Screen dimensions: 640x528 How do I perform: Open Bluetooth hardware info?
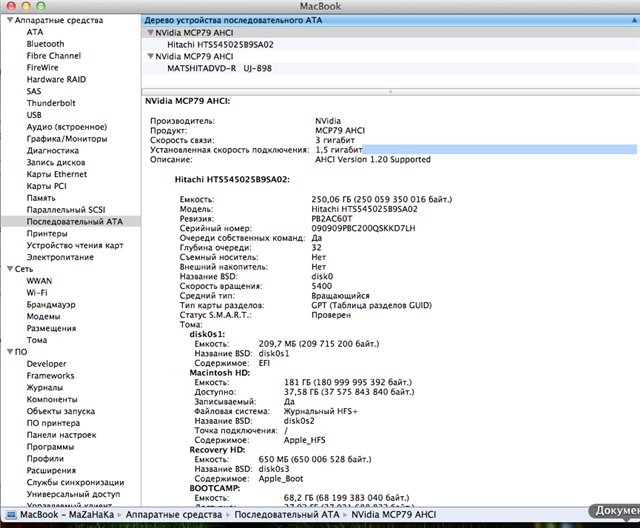[x=45, y=44]
